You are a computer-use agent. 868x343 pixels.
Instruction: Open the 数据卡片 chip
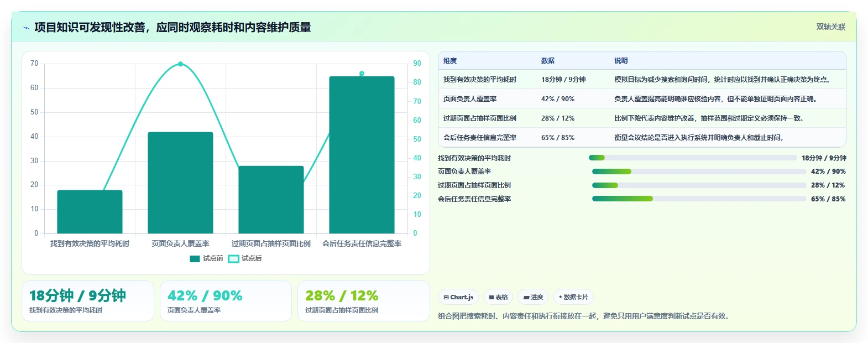tap(573, 297)
